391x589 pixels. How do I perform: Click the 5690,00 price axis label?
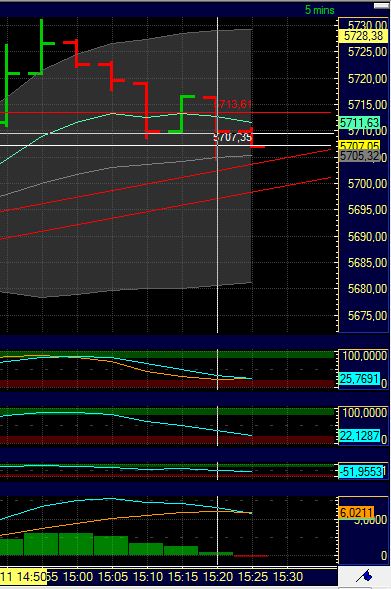pos(367,236)
